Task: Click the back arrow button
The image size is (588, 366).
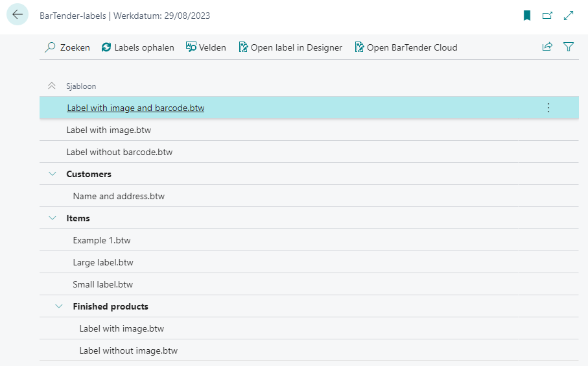Action: (x=18, y=15)
